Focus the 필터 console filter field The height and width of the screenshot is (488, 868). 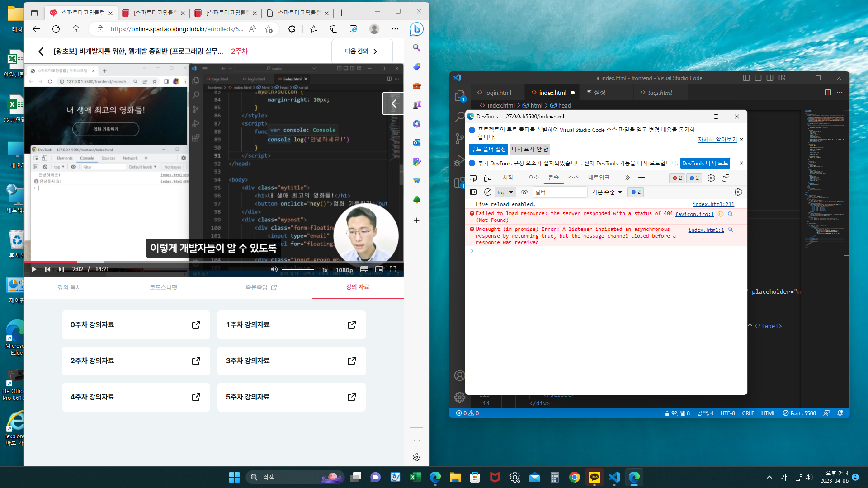click(x=560, y=192)
